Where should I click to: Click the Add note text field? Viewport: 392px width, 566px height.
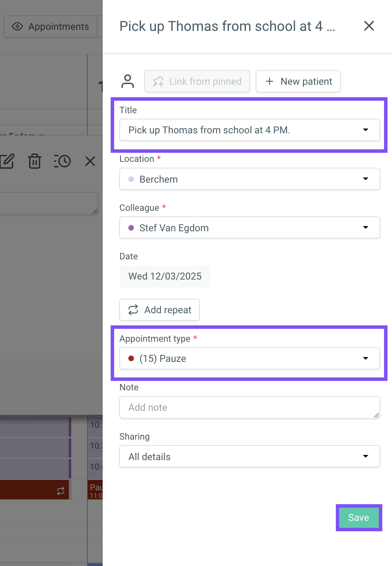(249, 407)
